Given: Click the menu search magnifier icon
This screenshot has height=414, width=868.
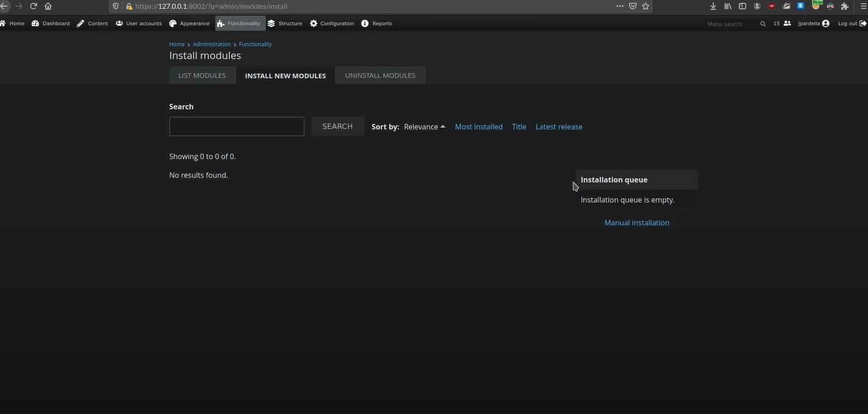Looking at the screenshot, I should pos(763,24).
